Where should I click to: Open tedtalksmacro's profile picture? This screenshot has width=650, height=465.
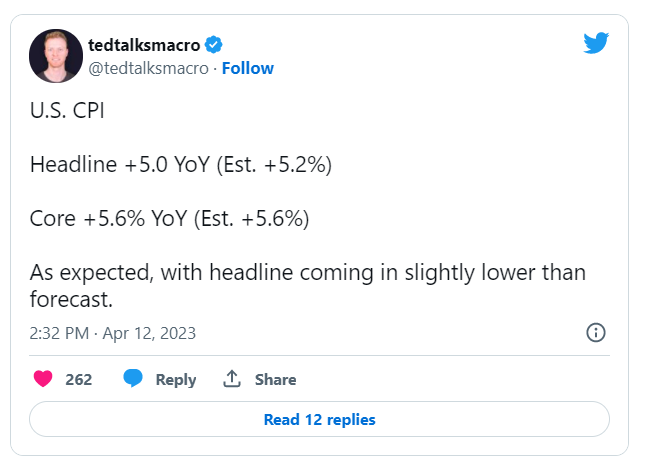point(56,56)
